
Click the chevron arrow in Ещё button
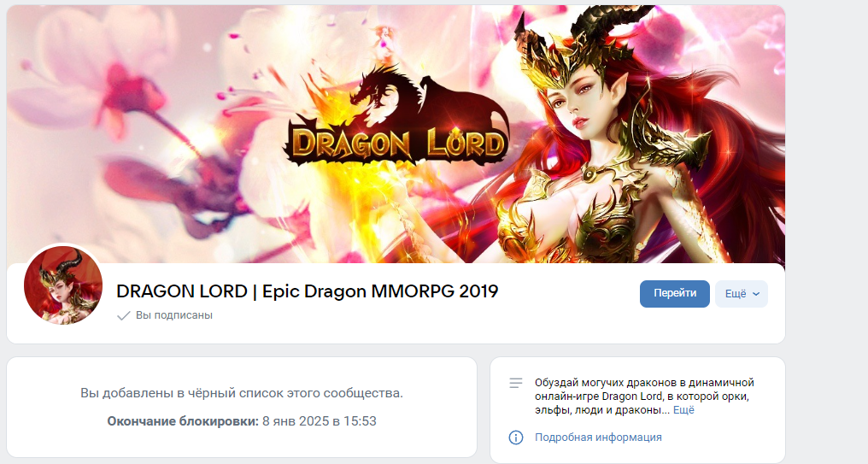pyautogui.click(x=756, y=294)
